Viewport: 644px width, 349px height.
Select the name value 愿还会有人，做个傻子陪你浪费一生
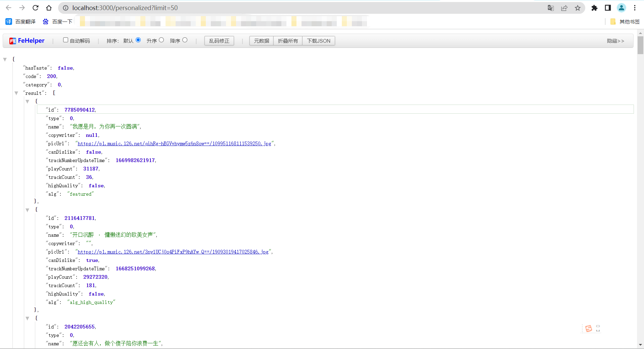point(116,344)
